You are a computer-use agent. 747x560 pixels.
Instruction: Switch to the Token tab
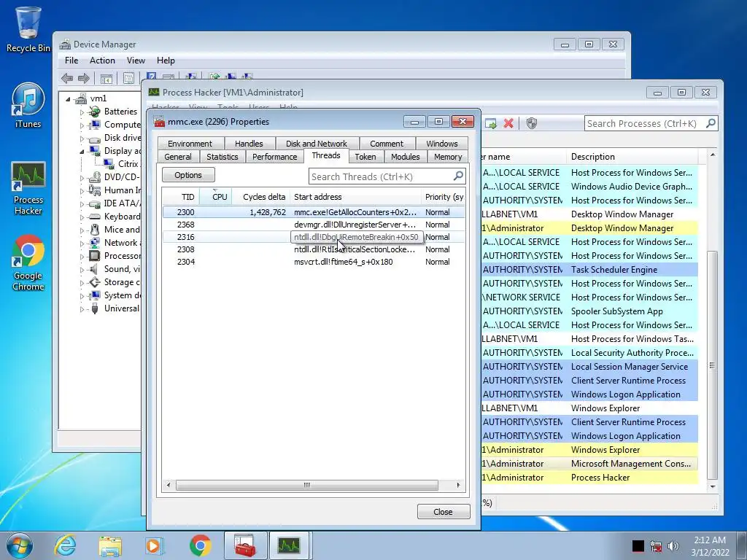365,157
